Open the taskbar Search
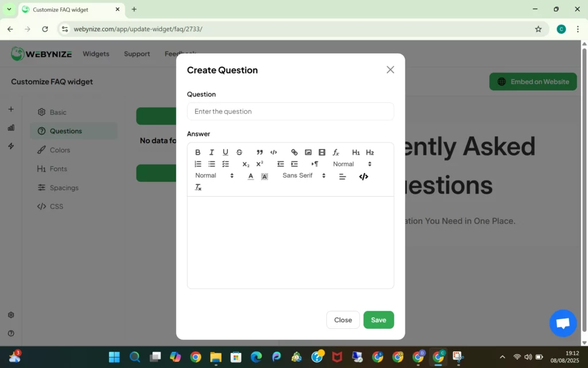The height and width of the screenshot is (368, 588). point(134,356)
